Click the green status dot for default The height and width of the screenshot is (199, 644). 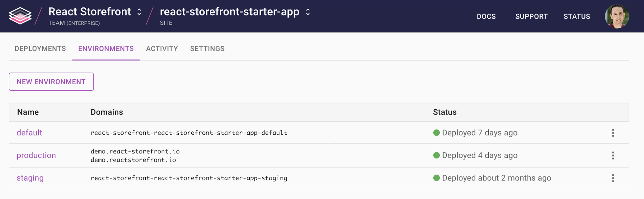pyautogui.click(x=437, y=133)
